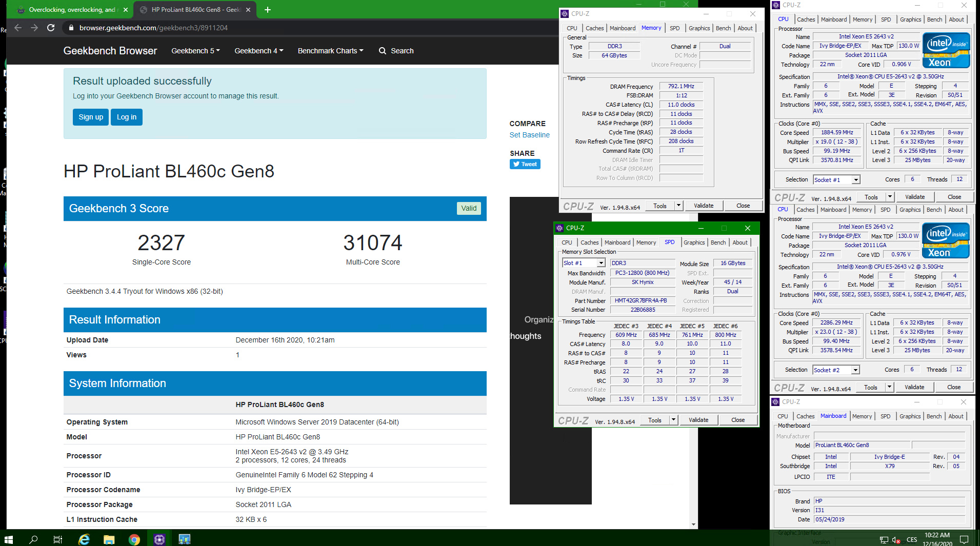Click the browser forward arrow

(x=34, y=28)
